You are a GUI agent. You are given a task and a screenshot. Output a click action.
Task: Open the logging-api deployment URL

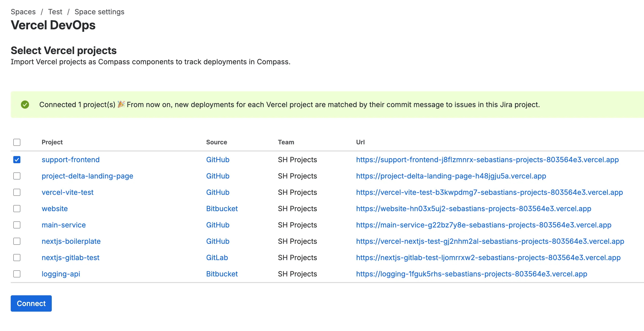(472, 274)
